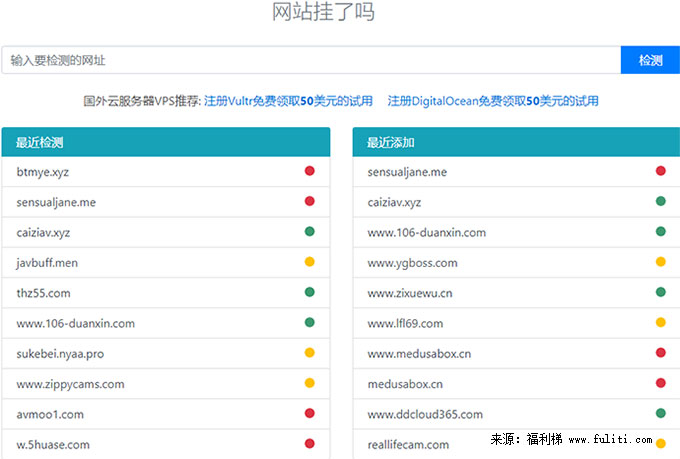The width and height of the screenshot is (680, 459).
Task: Click the green status dot beside thz55.com
Action: [310, 292]
